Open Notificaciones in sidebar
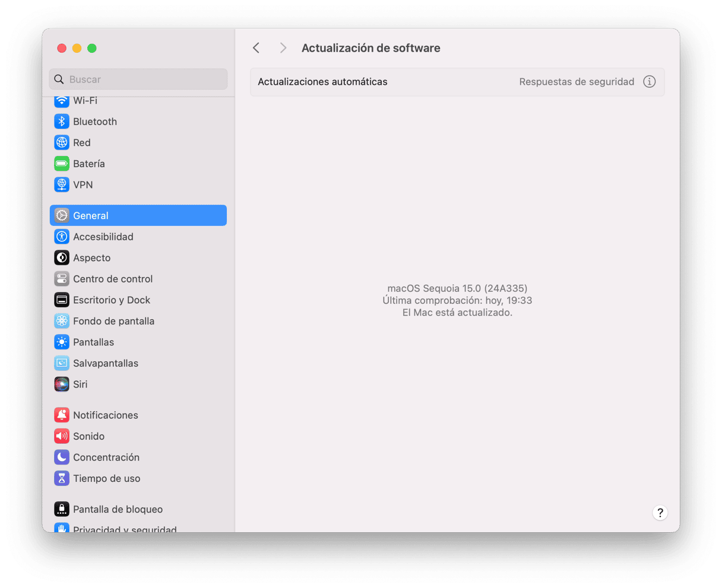The width and height of the screenshot is (722, 588). (x=105, y=415)
